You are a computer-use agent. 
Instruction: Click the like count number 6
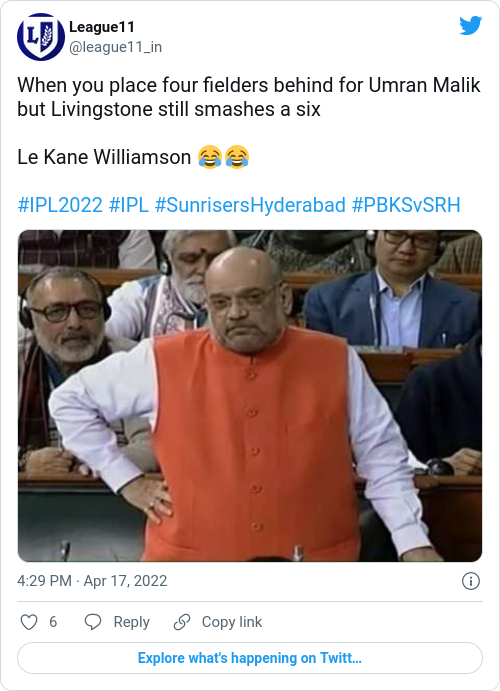click(53, 622)
